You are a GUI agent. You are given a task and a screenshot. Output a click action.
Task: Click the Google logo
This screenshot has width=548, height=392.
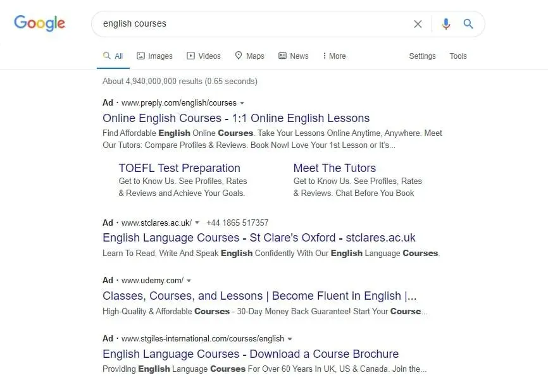click(39, 23)
